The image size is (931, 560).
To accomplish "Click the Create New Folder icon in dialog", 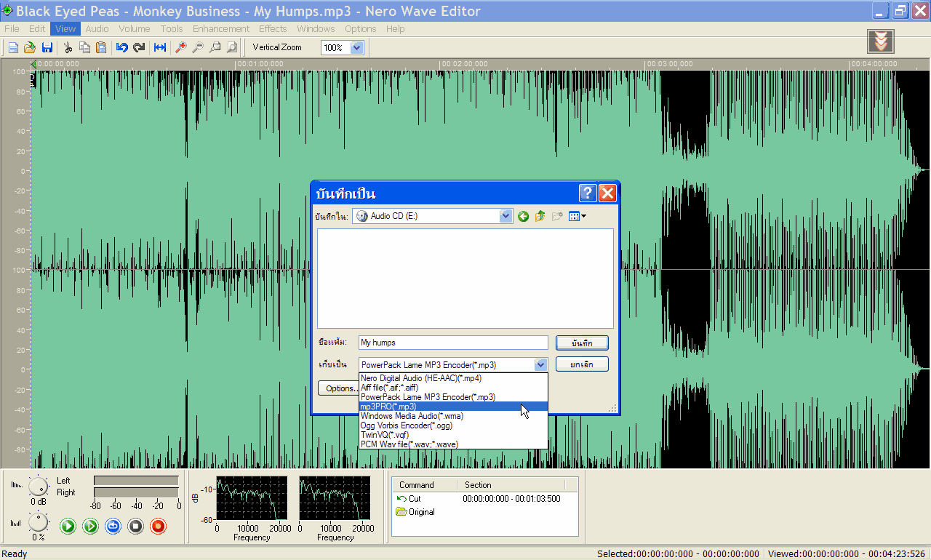I will tap(558, 216).
